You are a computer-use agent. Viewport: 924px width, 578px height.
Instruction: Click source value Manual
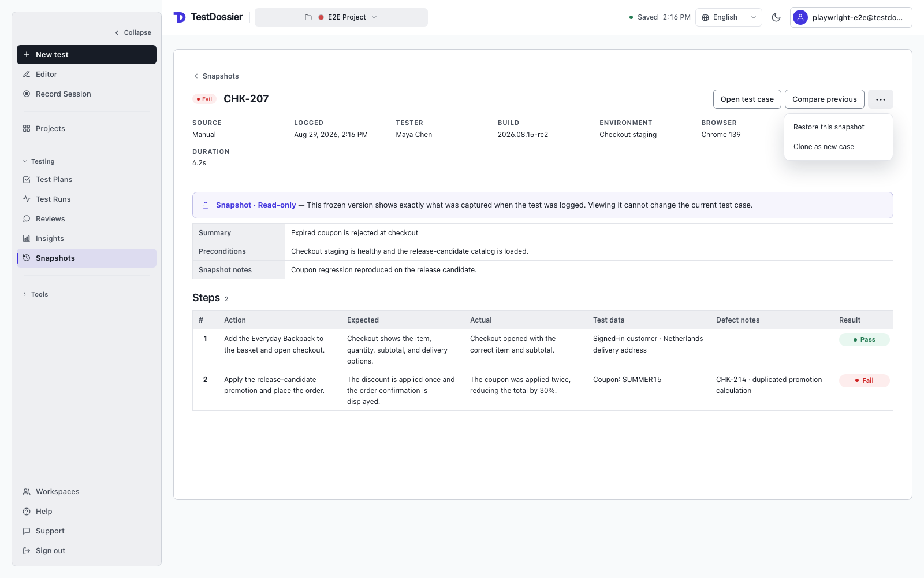click(x=204, y=135)
